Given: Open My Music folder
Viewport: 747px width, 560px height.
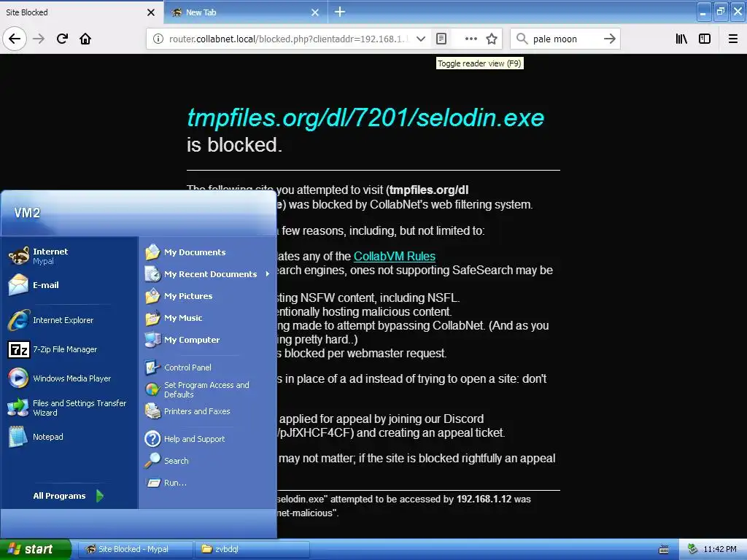Looking at the screenshot, I should click(208, 318).
